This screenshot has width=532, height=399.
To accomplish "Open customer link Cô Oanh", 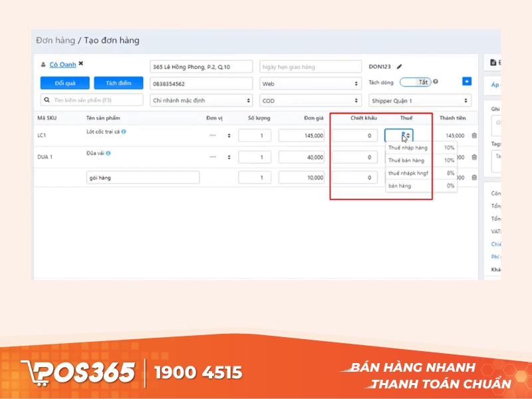I will point(63,65).
